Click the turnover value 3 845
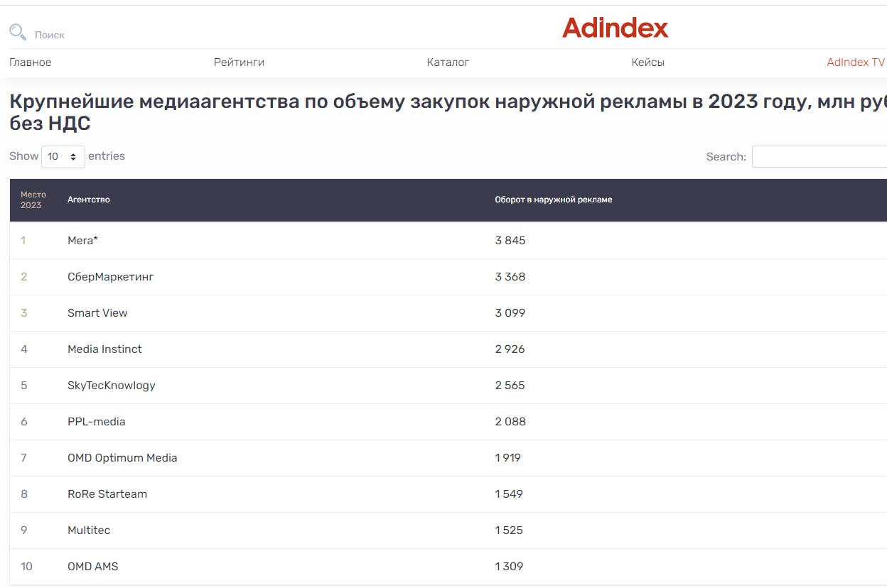The image size is (887, 588). point(510,241)
